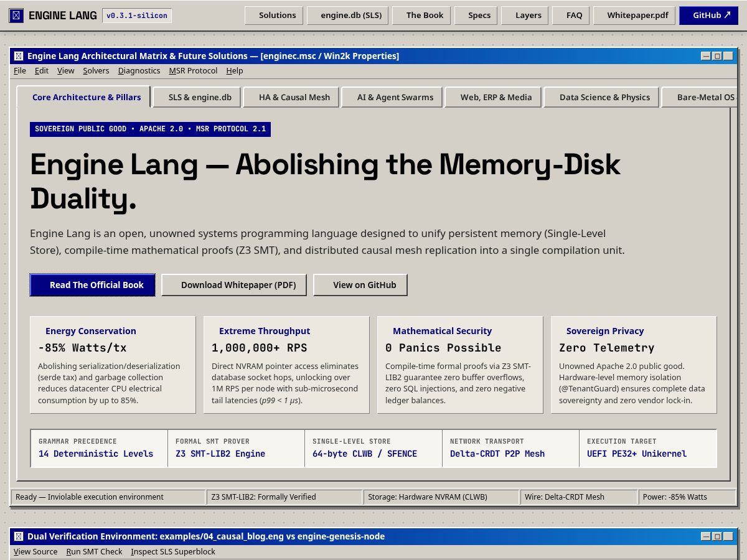Click Download Whitepaper (PDF) button
Screen dimensions: 747x560
click(x=235, y=285)
